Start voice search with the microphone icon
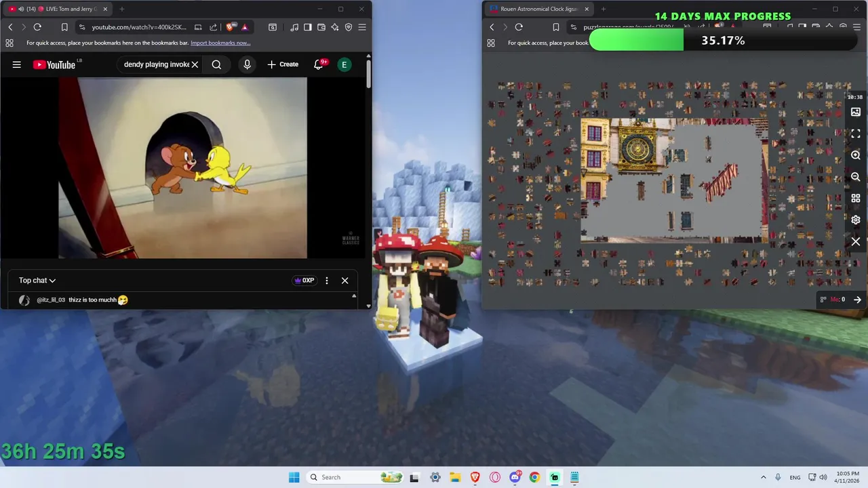868x488 pixels. (247, 64)
